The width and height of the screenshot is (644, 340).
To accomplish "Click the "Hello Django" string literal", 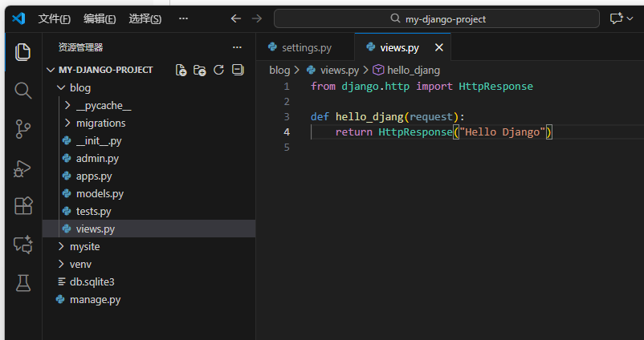I will 503,132.
